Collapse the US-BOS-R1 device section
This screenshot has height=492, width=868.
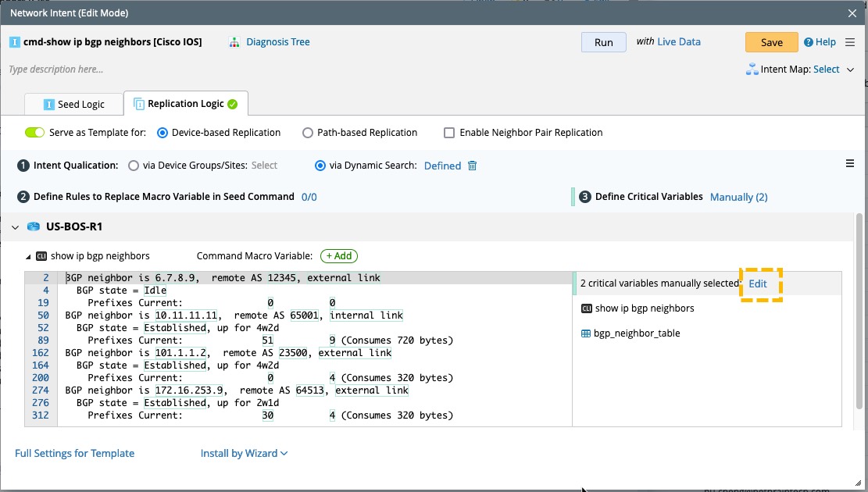coord(15,227)
